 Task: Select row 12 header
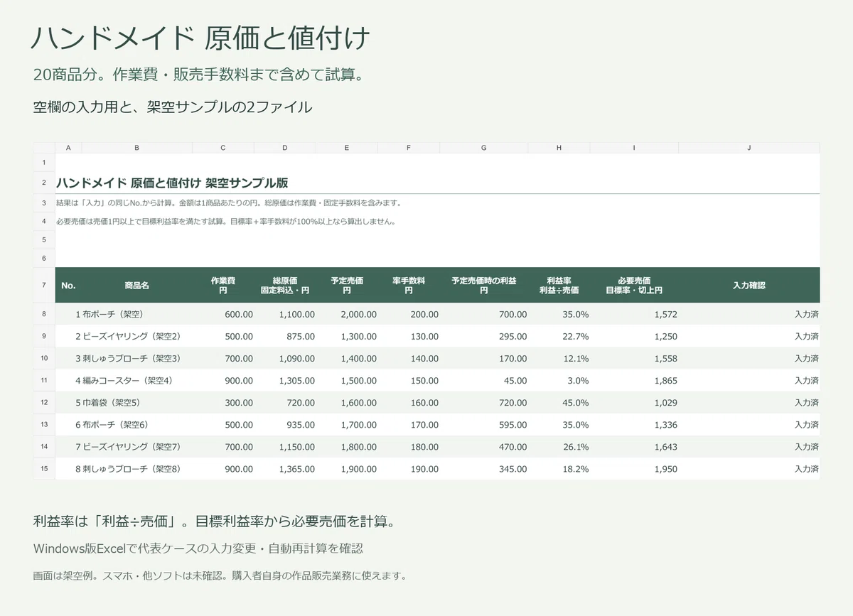(44, 402)
